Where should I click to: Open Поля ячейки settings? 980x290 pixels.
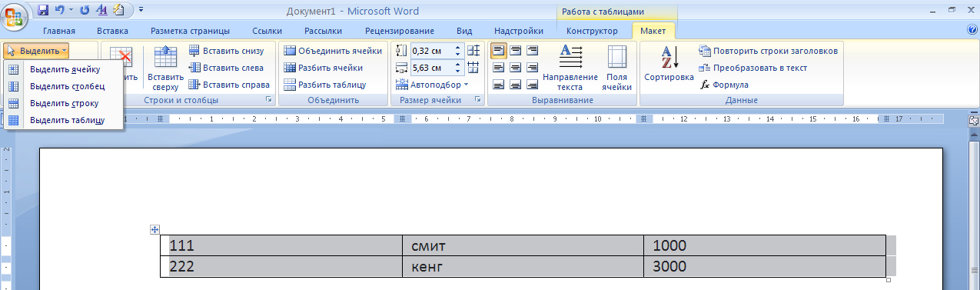click(616, 68)
